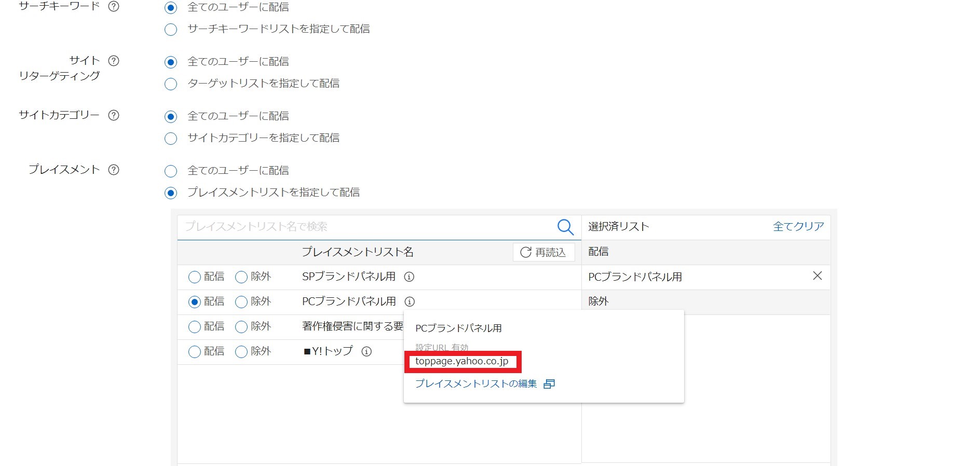Show info icon for PCブランドパネル用 row
The width and height of the screenshot is (980, 466).
click(410, 301)
